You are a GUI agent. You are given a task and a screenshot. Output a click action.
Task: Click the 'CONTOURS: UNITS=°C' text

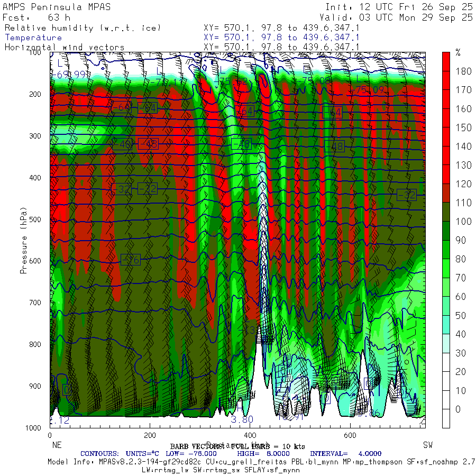tap(120, 454)
